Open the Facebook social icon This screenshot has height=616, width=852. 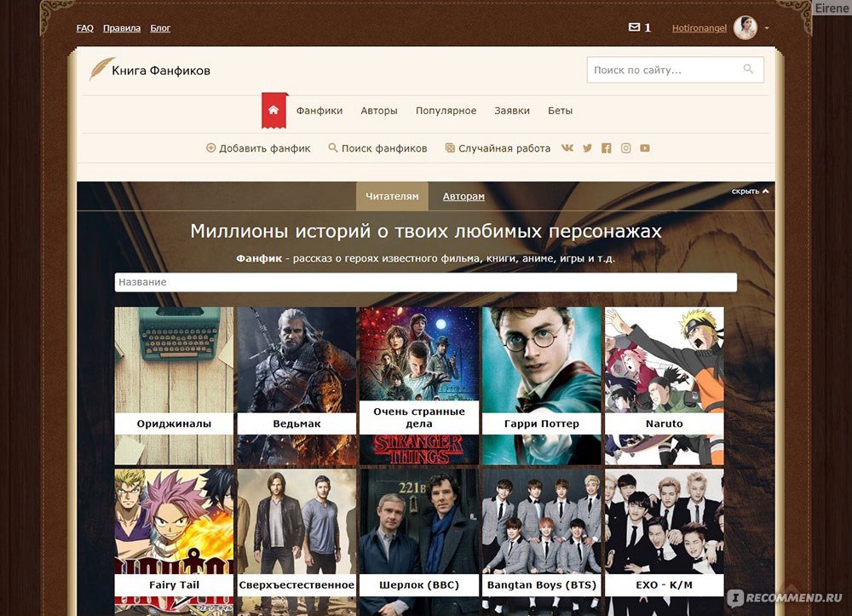[607, 148]
